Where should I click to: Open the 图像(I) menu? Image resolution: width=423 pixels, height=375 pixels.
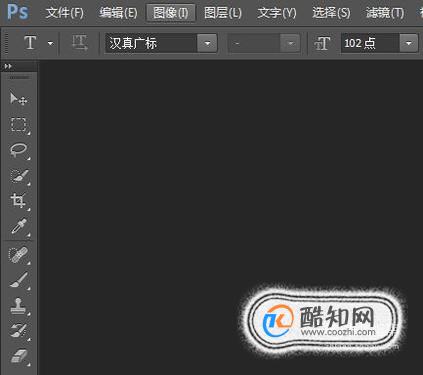pos(171,13)
